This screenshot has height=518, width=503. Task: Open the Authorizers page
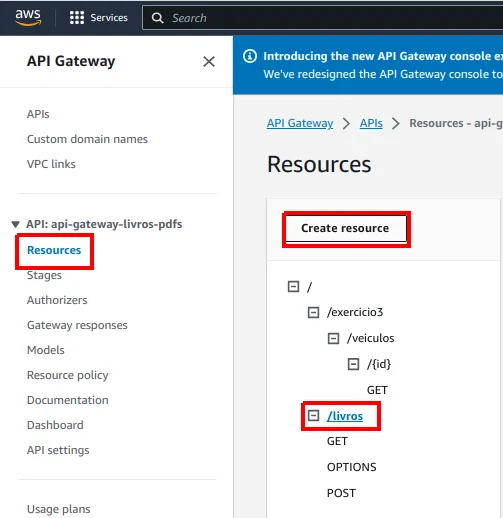click(x=57, y=300)
